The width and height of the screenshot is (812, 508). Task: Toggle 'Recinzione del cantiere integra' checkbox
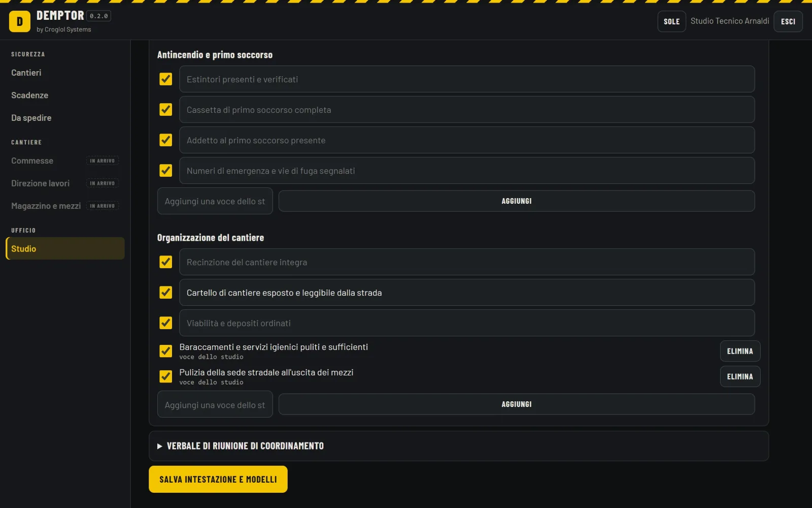[x=165, y=262]
